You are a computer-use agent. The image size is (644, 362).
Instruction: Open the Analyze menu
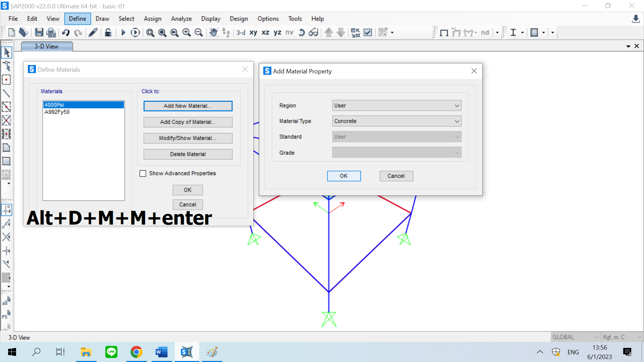click(181, 19)
